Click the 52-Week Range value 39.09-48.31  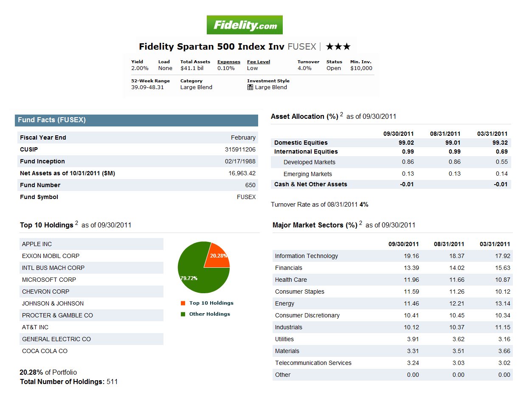point(147,87)
